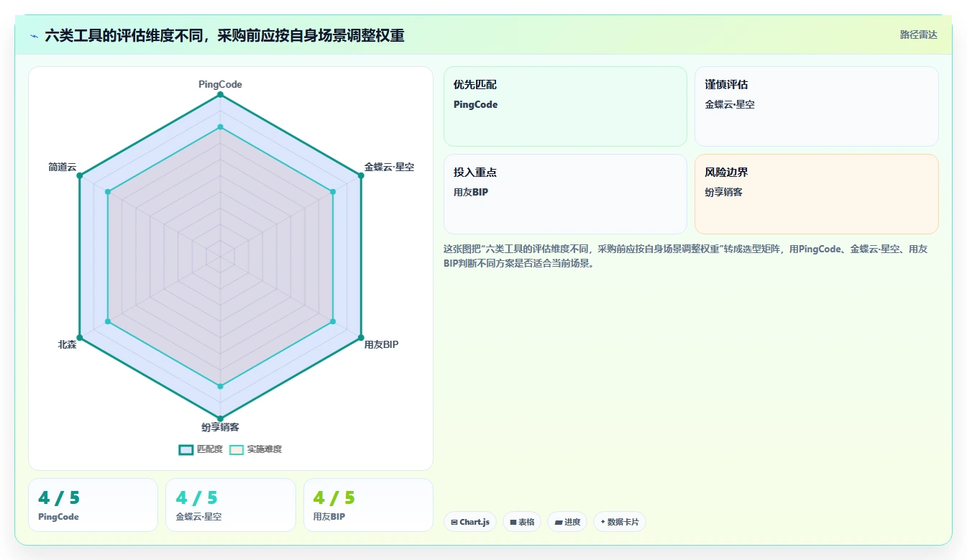The image size is (967, 560).
Task: Toggle the 匹配度 legend series
Action: (201, 449)
